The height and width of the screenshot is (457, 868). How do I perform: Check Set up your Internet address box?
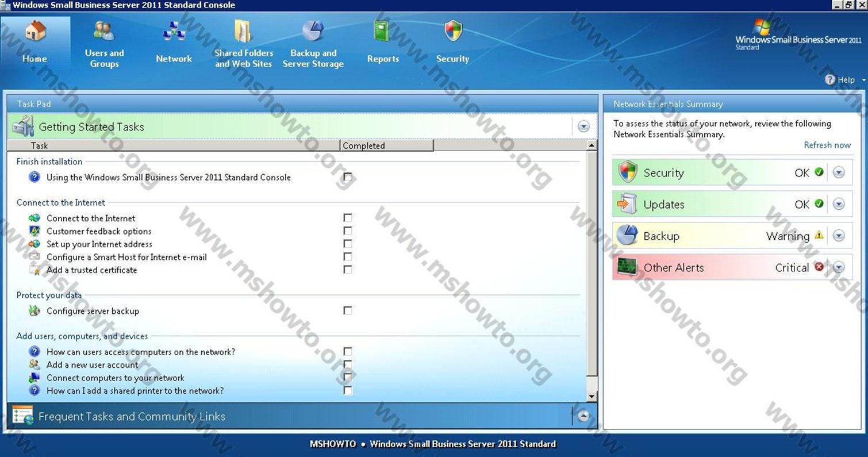coord(348,244)
